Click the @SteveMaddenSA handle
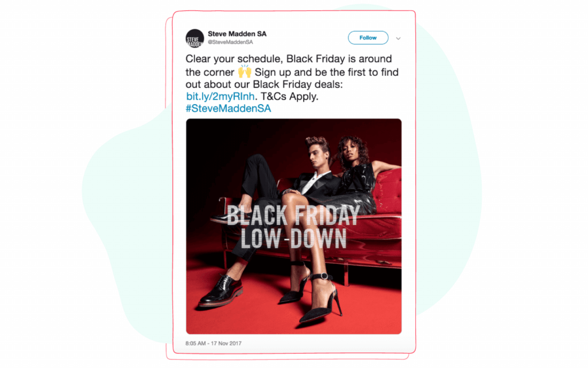Viewport: 588px width, 368px height. (230, 42)
